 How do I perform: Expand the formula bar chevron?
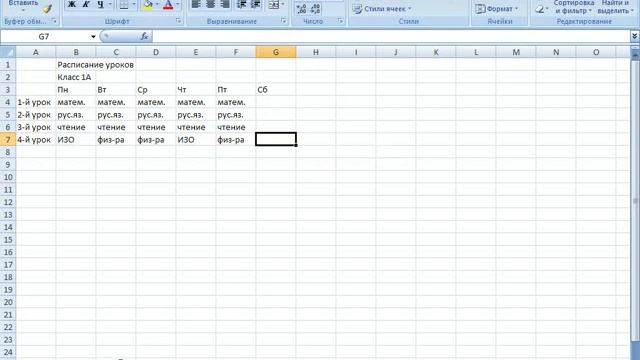tap(634, 37)
